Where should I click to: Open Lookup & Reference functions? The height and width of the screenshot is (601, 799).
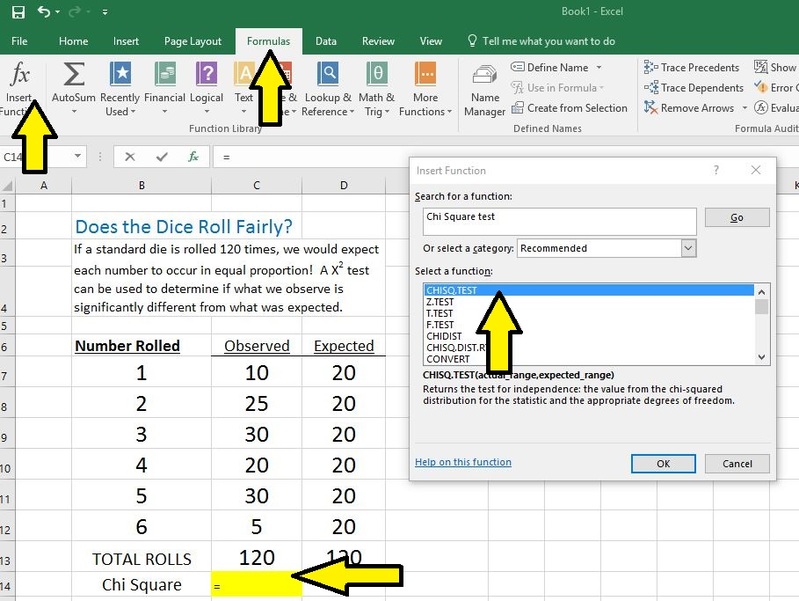tap(327, 76)
